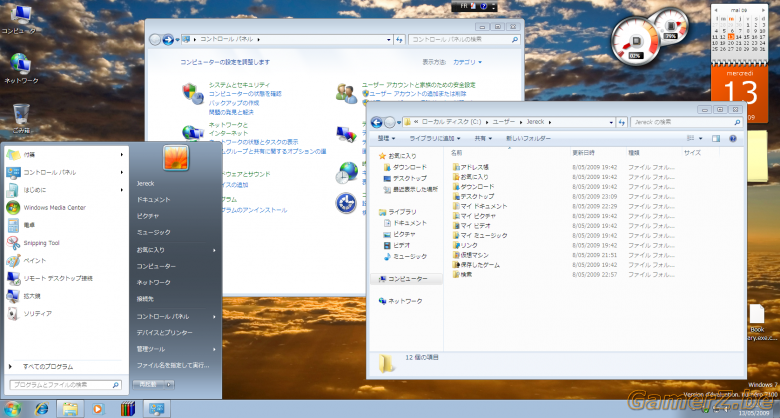The height and width of the screenshot is (418, 780).
Task: Click forward arrow in Control Panel window
Action: (168, 39)
